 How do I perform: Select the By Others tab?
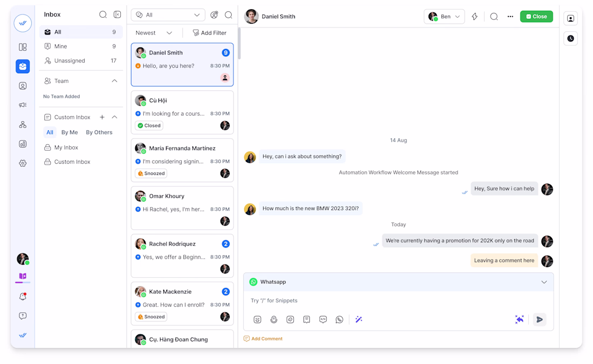coord(99,132)
